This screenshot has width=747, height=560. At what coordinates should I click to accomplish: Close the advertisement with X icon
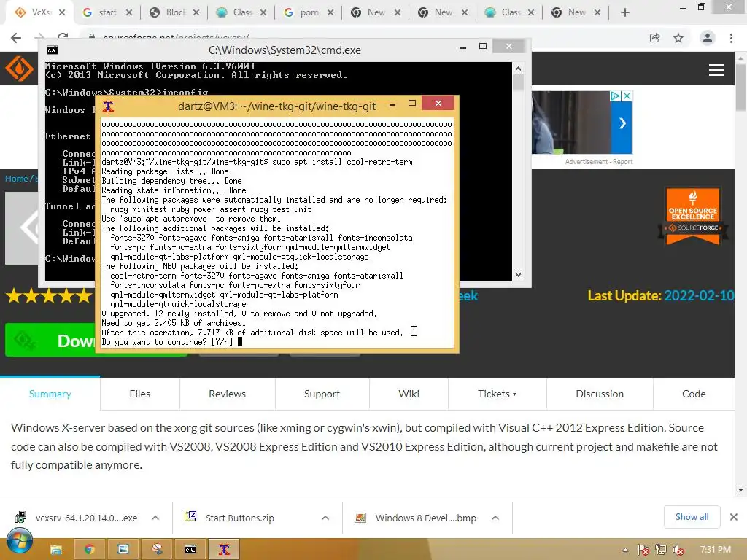tap(627, 96)
